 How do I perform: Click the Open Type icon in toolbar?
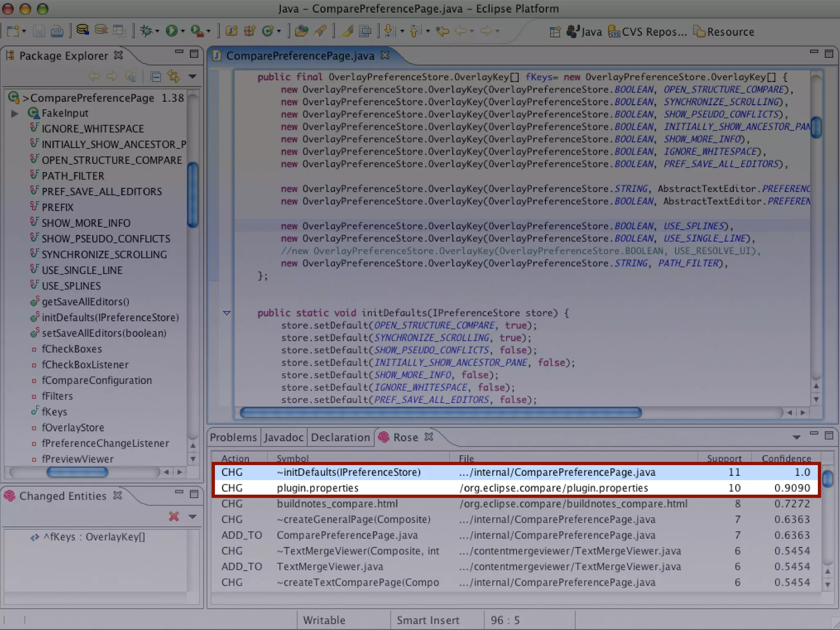tap(301, 31)
